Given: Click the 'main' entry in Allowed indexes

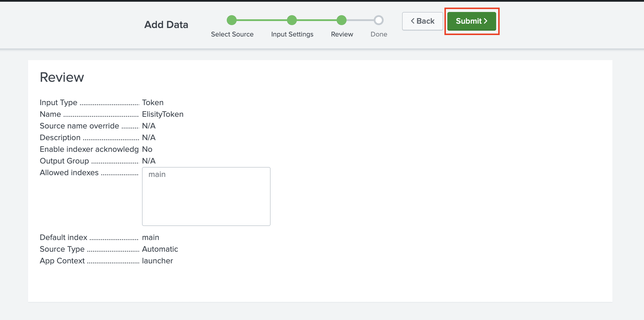Looking at the screenshot, I should [x=157, y=174].
